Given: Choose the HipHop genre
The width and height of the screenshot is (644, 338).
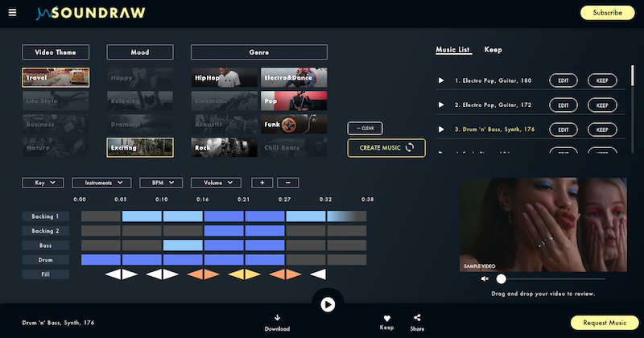Looking at the screenshot, I should 225,77.
